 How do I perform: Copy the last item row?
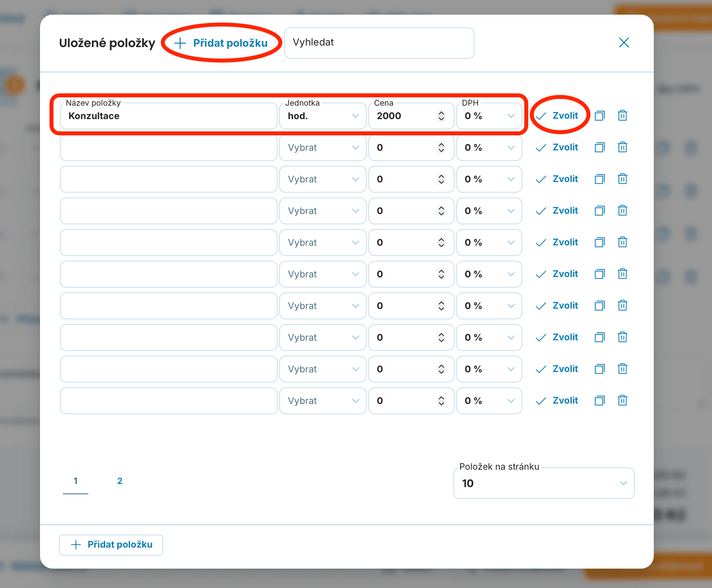600,400
